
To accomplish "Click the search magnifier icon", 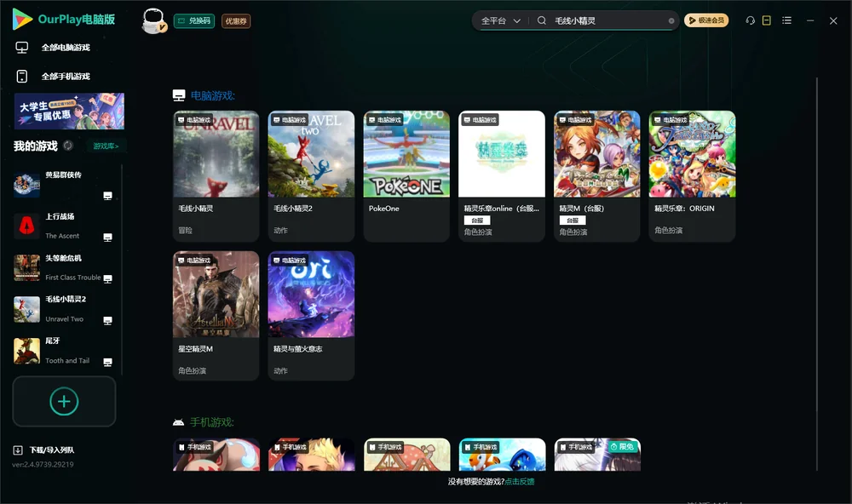I will point(542,20).
